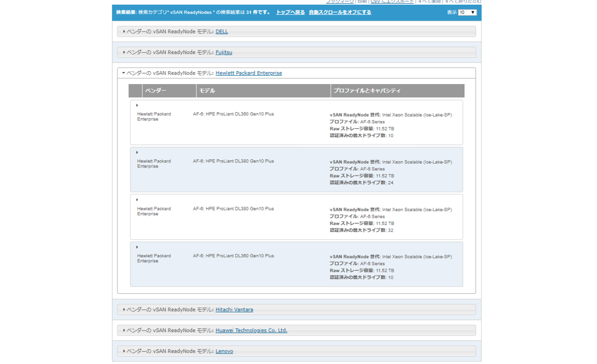Open the Huawei Technologies Co. Ltd. link
597x364 pixels.
[x=251, y=330]
